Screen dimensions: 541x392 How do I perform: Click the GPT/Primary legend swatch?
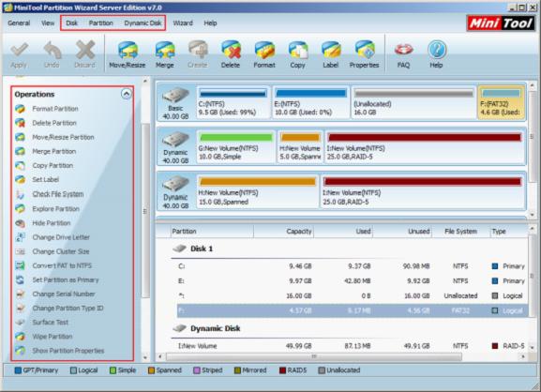(x=18, y=370)
